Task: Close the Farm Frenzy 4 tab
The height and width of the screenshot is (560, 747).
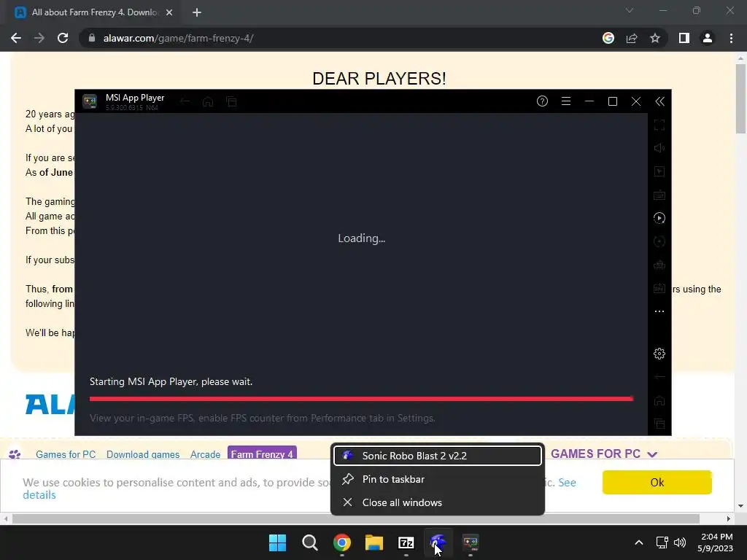Action: (x=169, y=12)
